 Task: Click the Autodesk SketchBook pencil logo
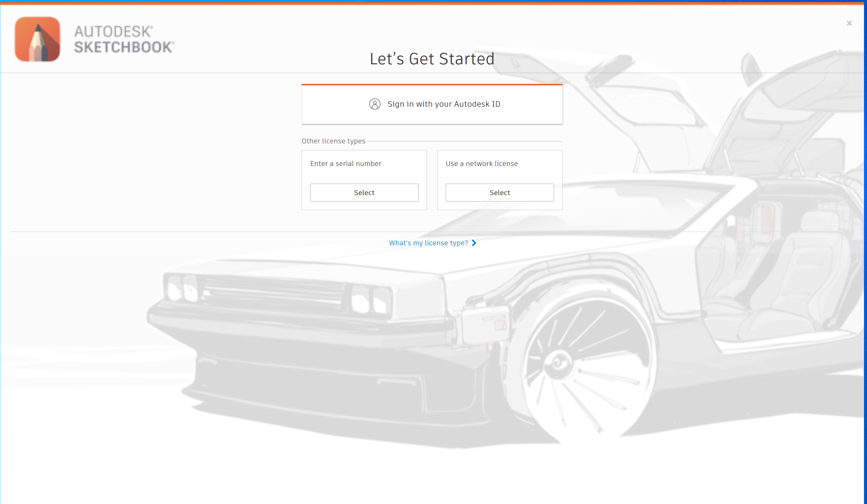pos(37,39)
